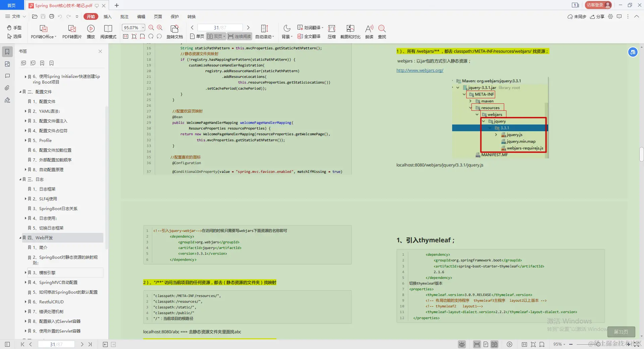Screen dimensions: 644x349
Task: Switch to the 批注 tab
Action: (124, 16)
